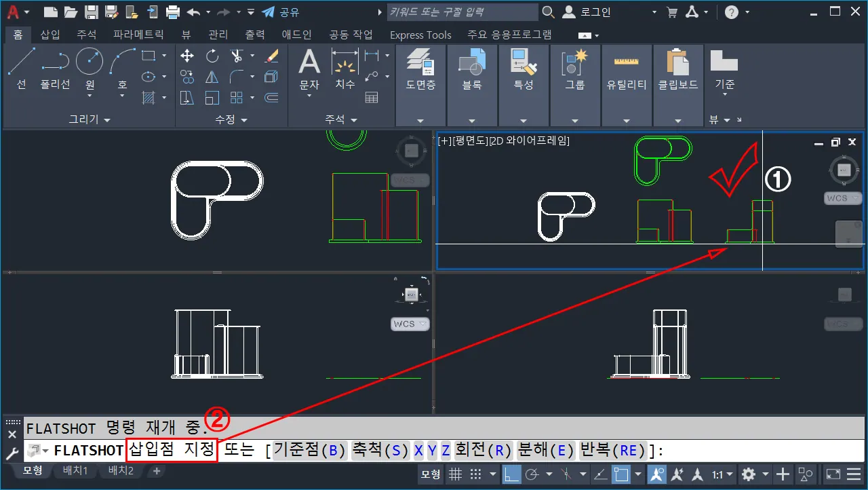This screenshot has width=868, height=490.
Task: Open file with the Open folder icon
Action: point(70,12)
